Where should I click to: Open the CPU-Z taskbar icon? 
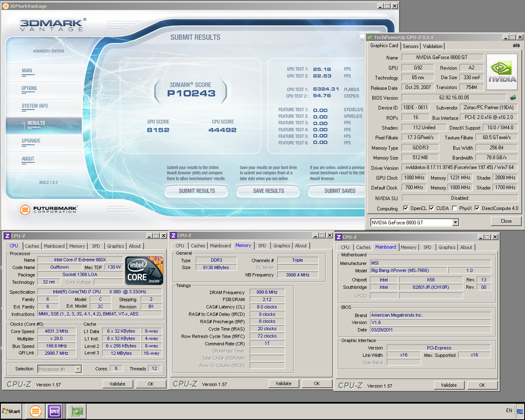tap(55, 411)
